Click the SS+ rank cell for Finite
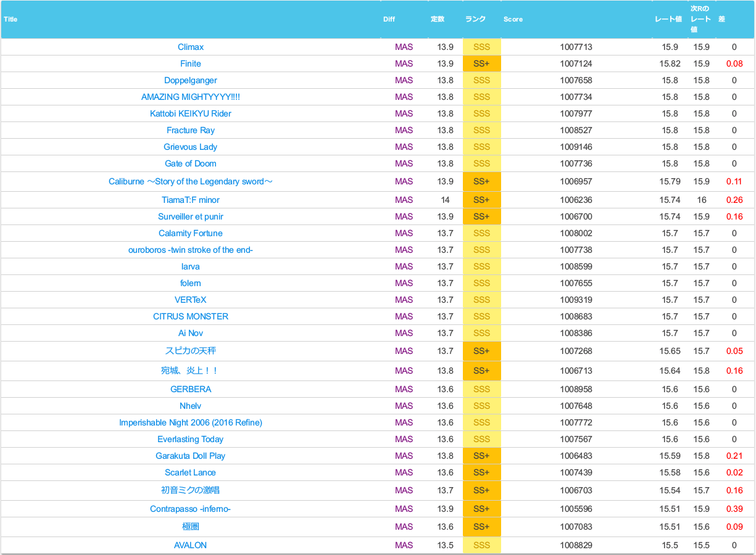The width and height of the screenshot is (756, 555). (x=481, y=64)
